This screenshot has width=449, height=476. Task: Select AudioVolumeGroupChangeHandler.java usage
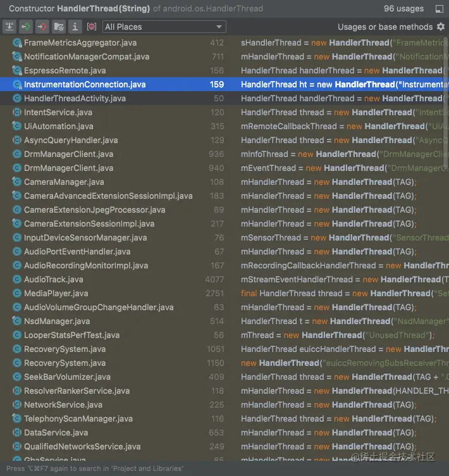click(225, 308)
